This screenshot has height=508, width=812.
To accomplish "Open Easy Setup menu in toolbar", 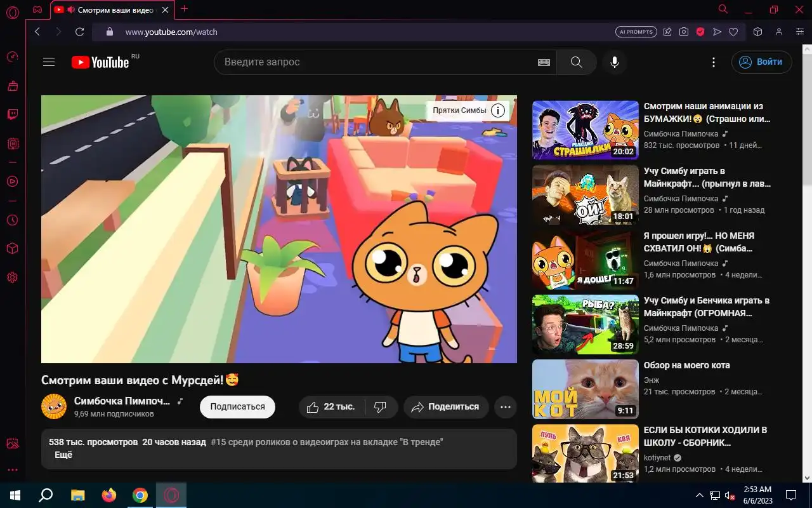I will point(800,32).
